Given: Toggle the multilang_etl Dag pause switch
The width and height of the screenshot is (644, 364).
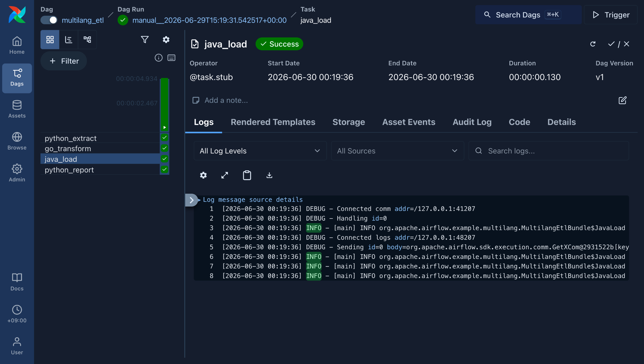Looking at the screenshot, I should coord(49,20).
